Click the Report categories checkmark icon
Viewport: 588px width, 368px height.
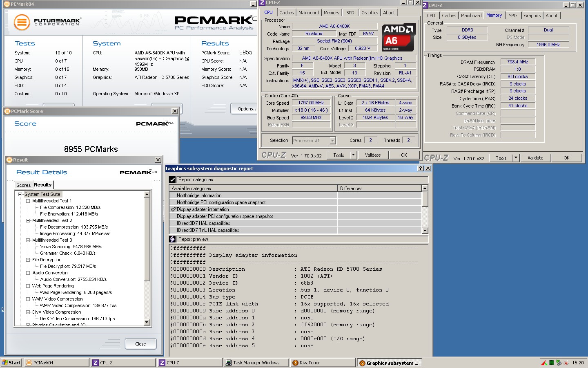(x=172, y=180)
